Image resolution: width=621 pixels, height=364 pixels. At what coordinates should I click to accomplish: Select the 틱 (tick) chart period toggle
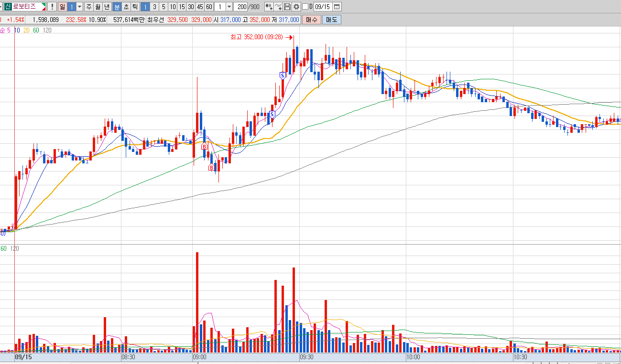pyautogui.click(x=135, y=7)
